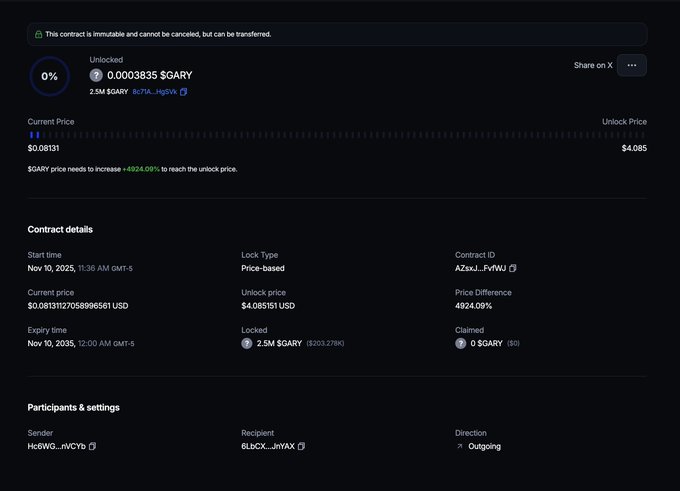The image size is (680, 491).
Task: Select the $4.085151 USD unlock price value
Action: coord(268,306)
